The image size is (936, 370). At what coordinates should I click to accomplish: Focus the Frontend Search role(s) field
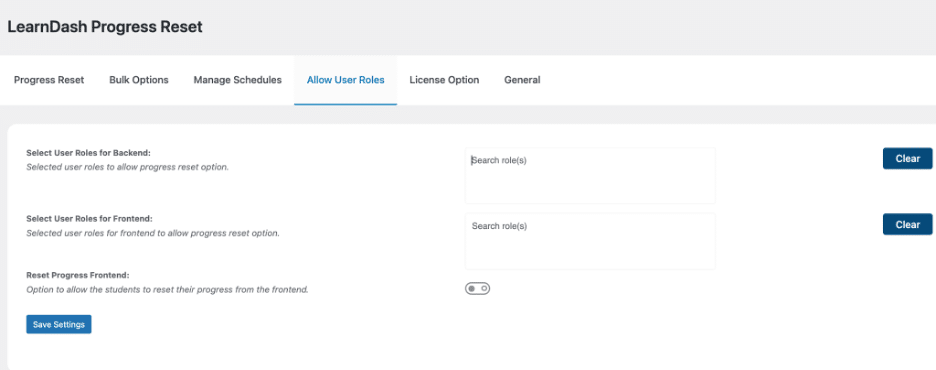click(590, 241)
